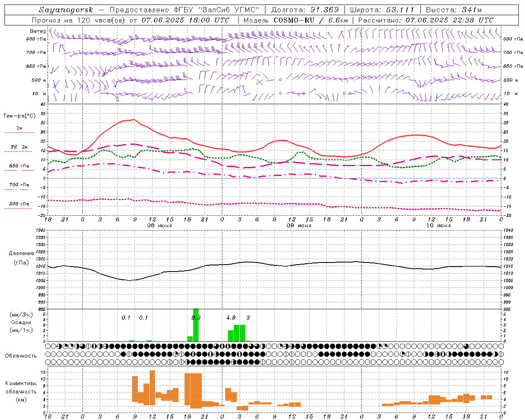Click the Конвективн. облачность label
This screenshot has height=420, width=525.
21,388
